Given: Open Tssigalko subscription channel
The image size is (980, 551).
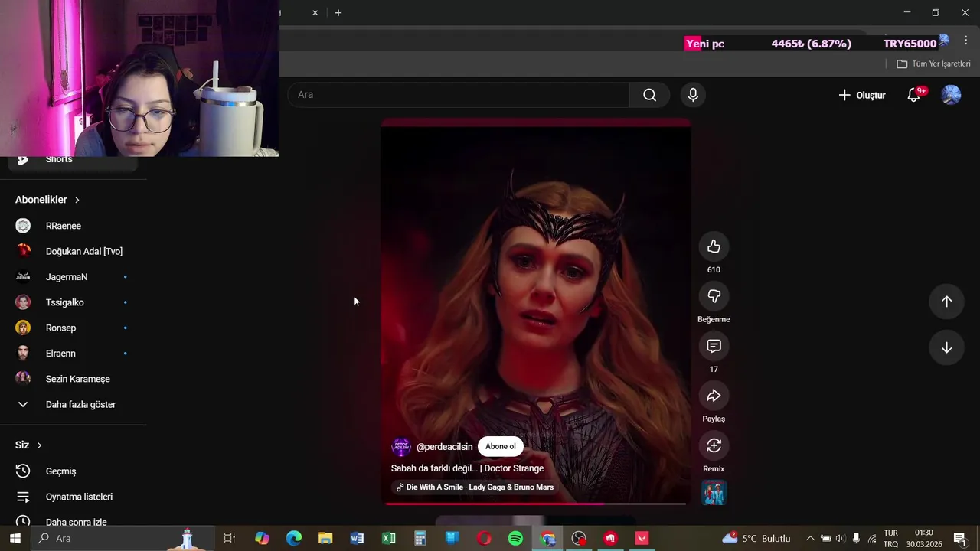Looking at the screenshot, I should point(73,302).
